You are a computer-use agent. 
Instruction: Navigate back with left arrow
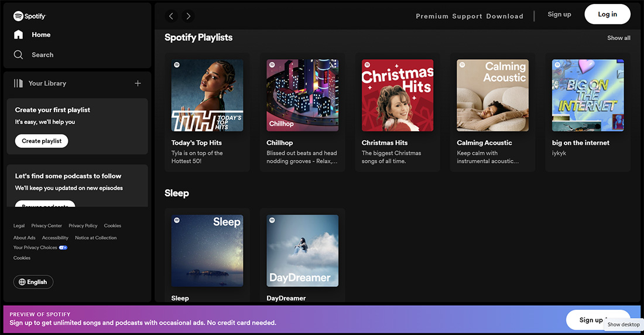172,16
